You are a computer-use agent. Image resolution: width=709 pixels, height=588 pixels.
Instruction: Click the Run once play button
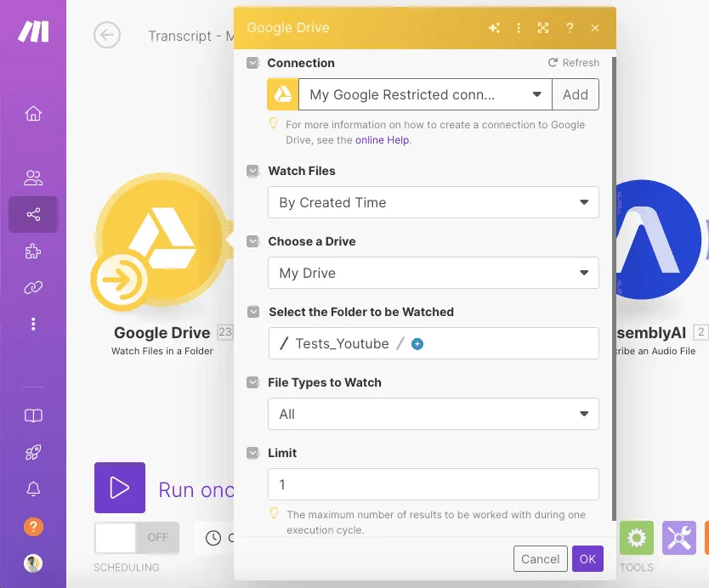click(120, 488)
